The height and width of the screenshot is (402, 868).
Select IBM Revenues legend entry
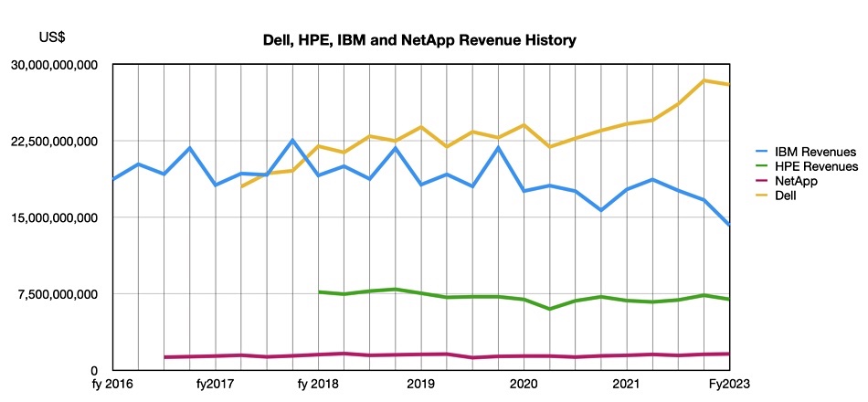[806, 152]
